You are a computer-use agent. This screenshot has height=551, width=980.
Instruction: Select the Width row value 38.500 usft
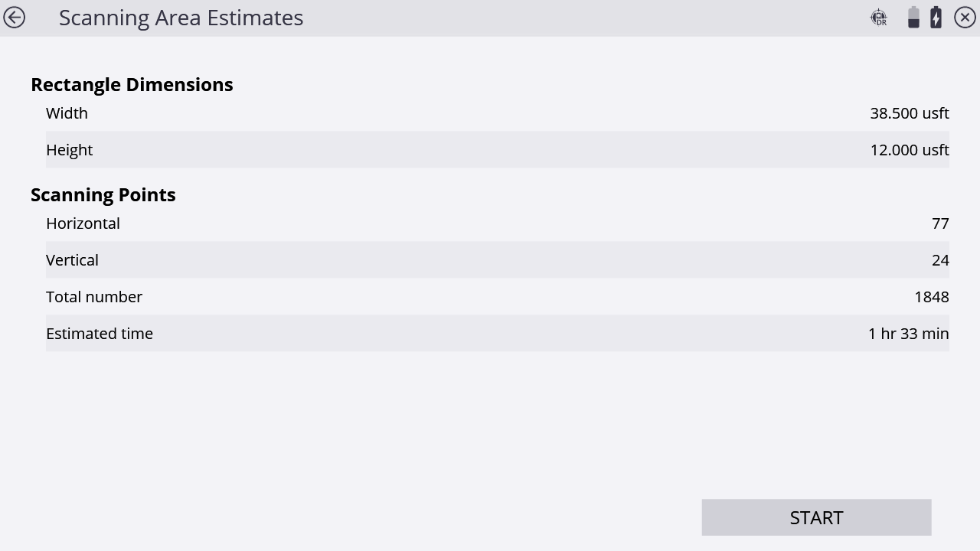[x=910, y=113]
